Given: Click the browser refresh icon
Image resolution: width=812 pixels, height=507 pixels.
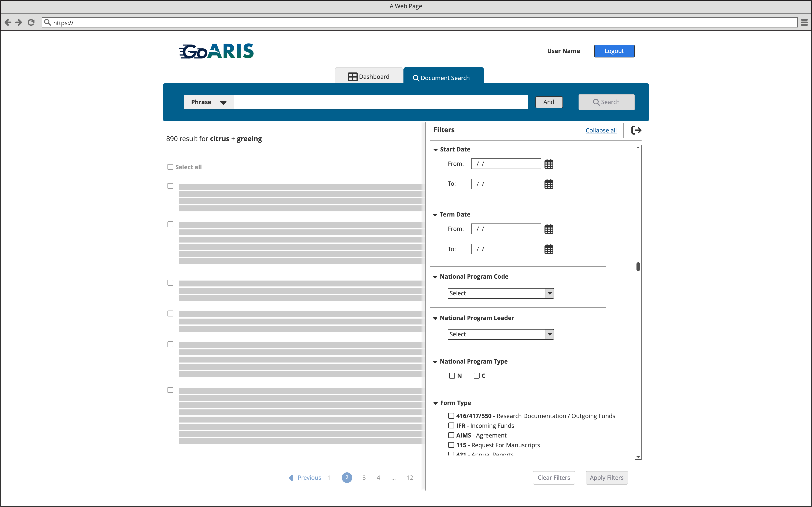Looking at the screenshot, I should point(31,22).
